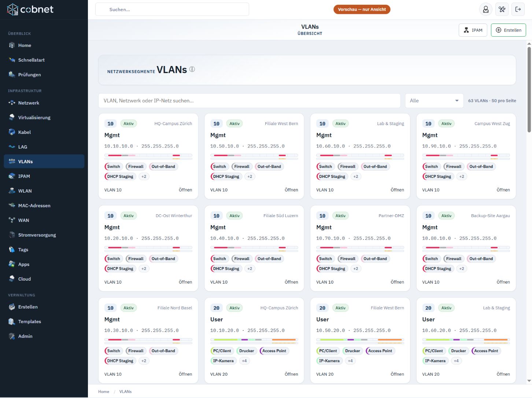Click the cobnet logo

(30, 10)
